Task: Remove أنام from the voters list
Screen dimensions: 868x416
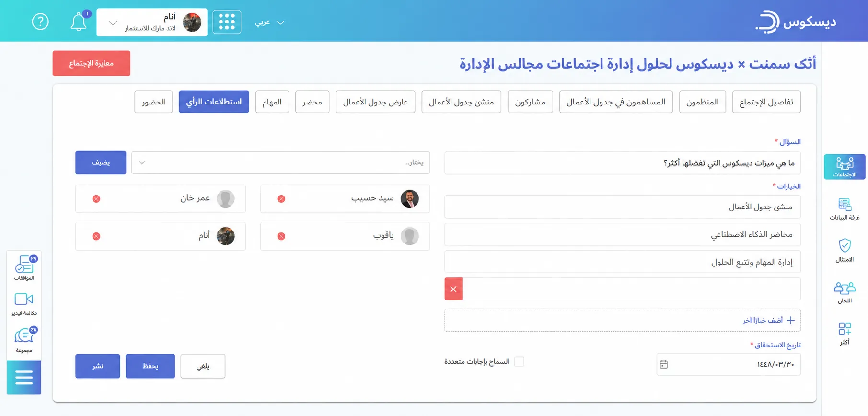Action: tap(96, 236)
